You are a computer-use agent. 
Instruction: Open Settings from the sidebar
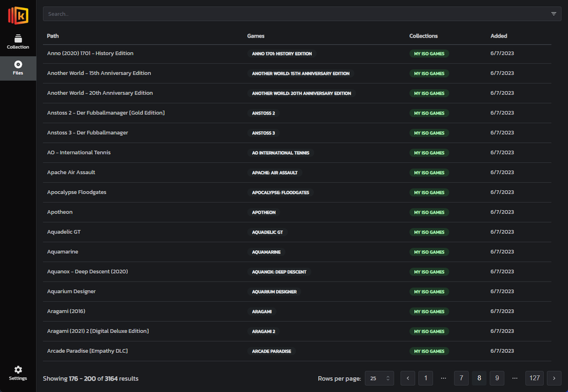tap(18, 373)
